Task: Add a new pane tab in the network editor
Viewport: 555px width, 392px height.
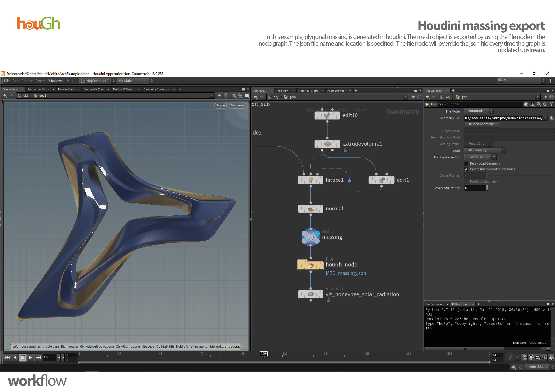Action: pyautogui.click(x=356, y=91)
